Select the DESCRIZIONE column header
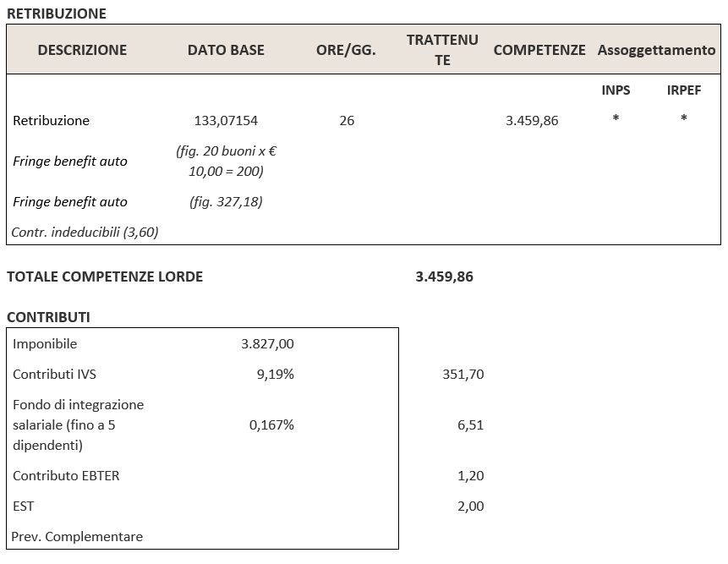The height and width of the screenshot is (564, 728). click(x=82, y=50)
